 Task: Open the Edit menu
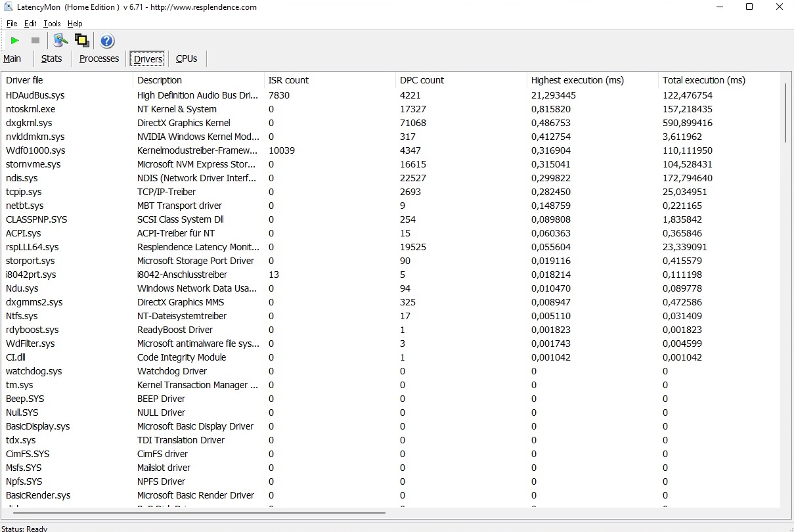[30, 24]
